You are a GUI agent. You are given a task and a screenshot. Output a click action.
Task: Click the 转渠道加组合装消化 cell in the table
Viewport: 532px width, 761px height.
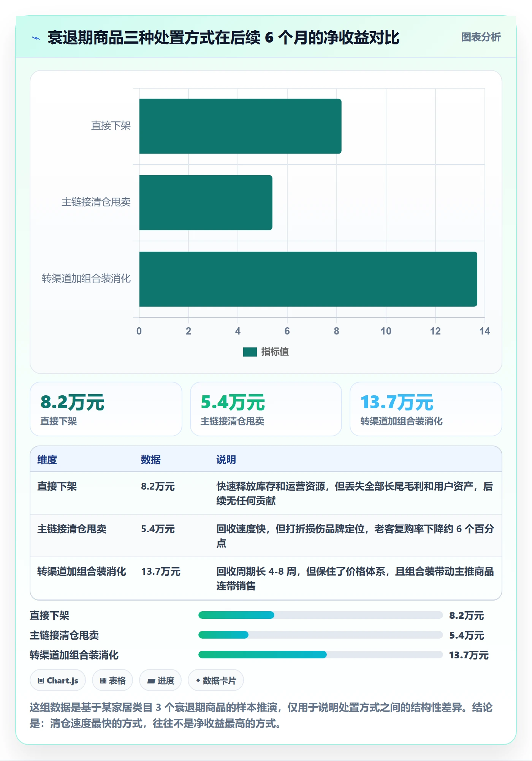pyautogui.click(x=82, y=571)
